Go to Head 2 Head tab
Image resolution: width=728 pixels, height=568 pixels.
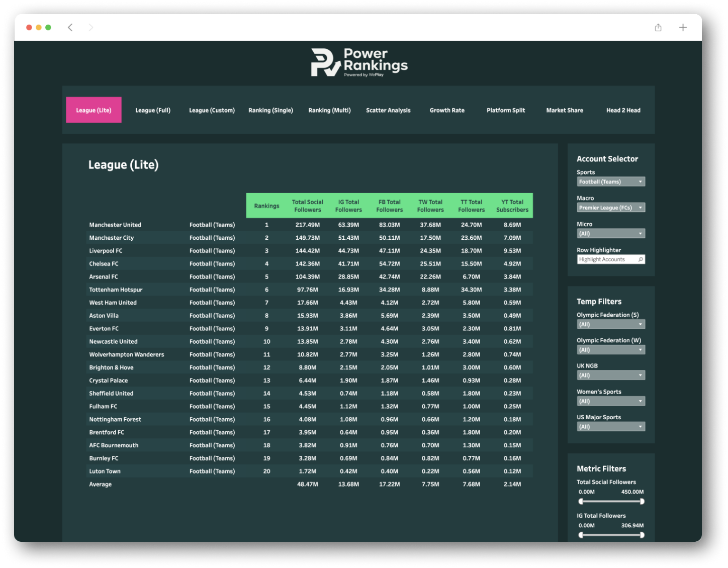pos(623,110)
